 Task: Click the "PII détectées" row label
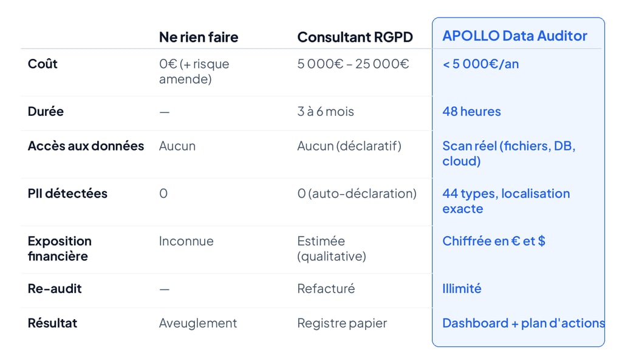coord(67,194)
